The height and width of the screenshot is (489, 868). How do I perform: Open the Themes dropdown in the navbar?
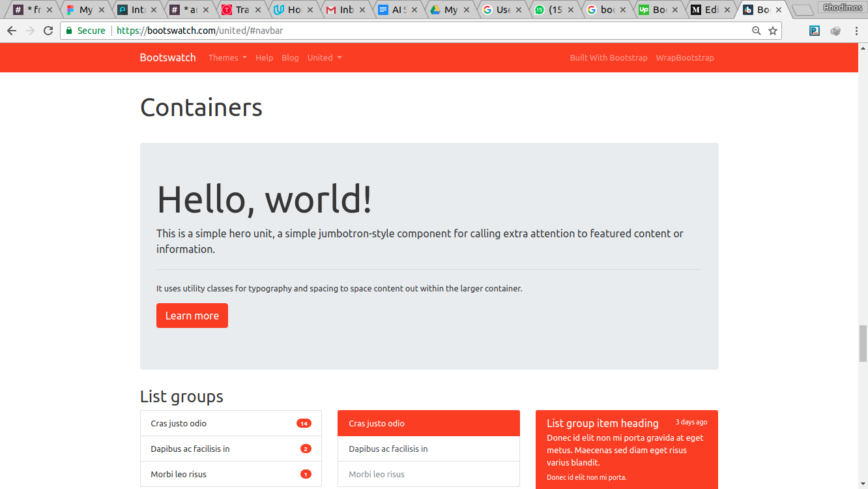(227, 57)
